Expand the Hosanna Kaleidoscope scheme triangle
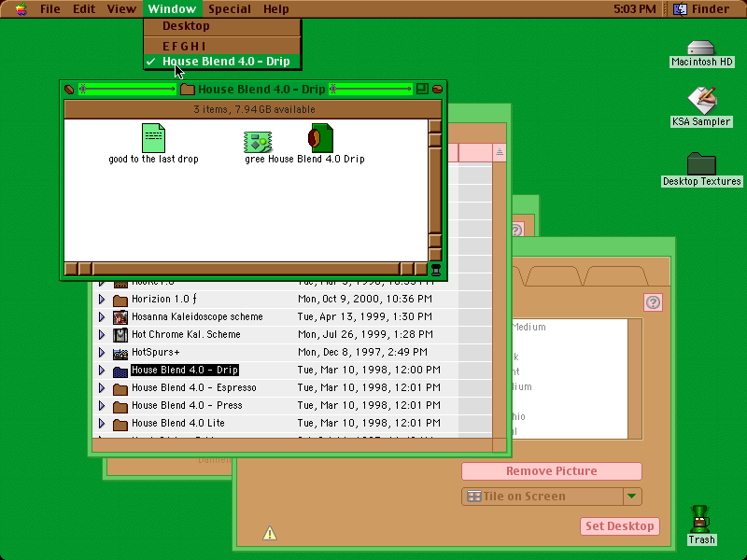This screenshot has height=560, width=747. point(102,317)
